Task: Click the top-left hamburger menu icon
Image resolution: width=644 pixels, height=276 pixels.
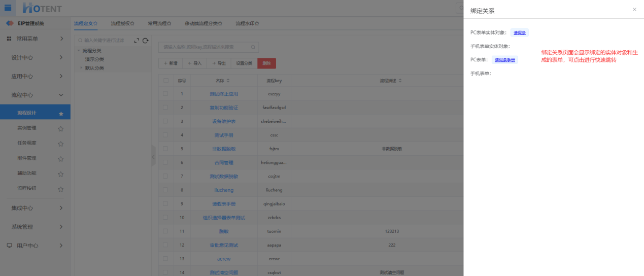Action: pos(8,8)
